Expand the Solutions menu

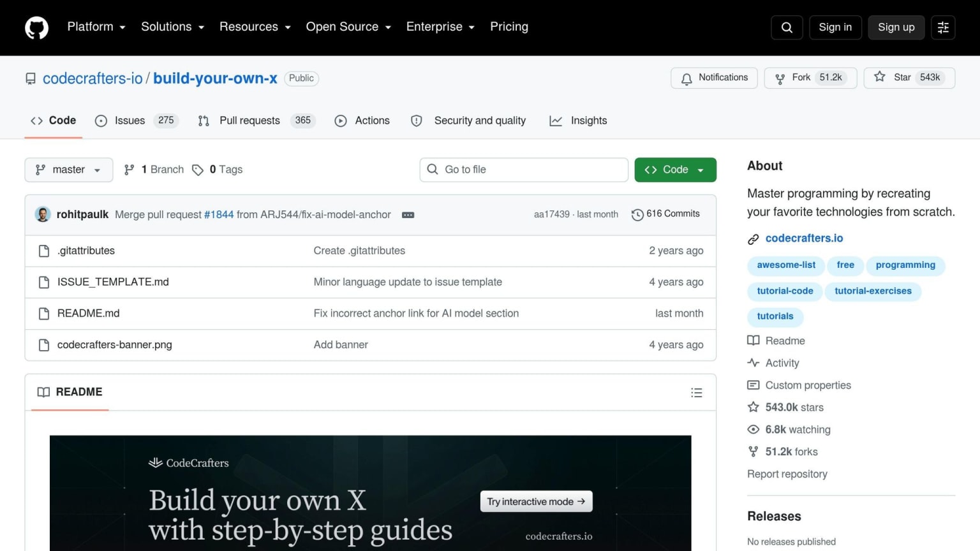pos(173,27)
